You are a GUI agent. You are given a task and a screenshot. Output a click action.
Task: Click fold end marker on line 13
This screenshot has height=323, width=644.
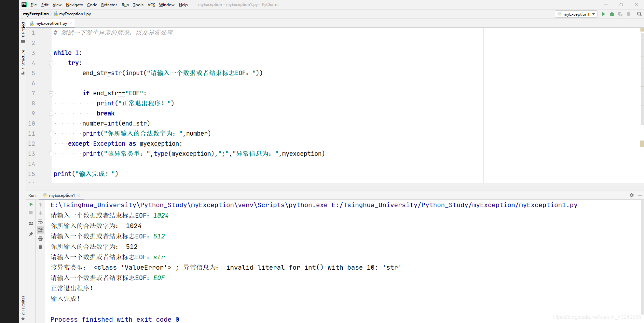click(x=51, y=154)
